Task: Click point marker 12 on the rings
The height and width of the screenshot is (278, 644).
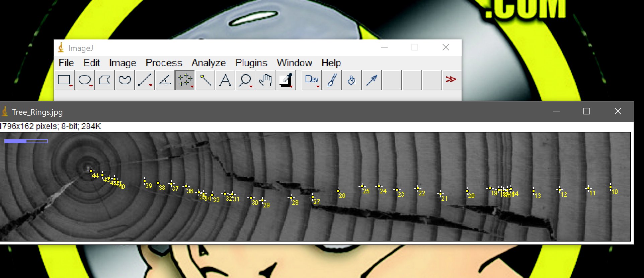Action: pos(560,190)
